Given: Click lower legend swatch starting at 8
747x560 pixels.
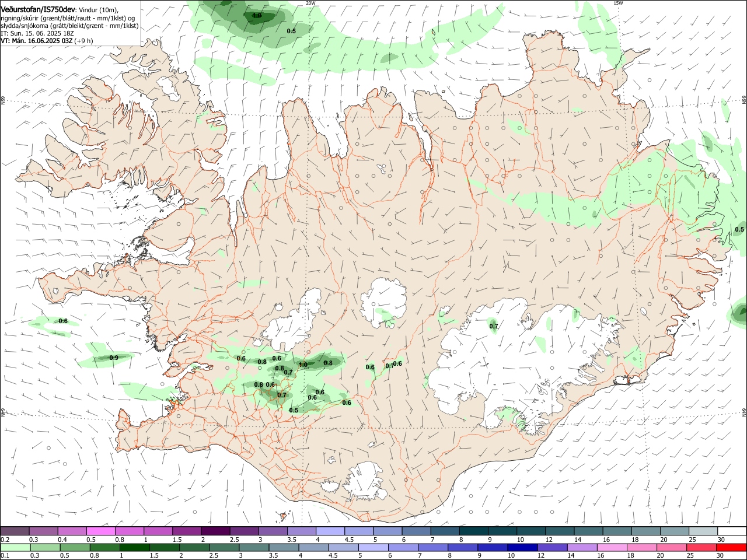Looking at the screenshot, I should [462, 547].
